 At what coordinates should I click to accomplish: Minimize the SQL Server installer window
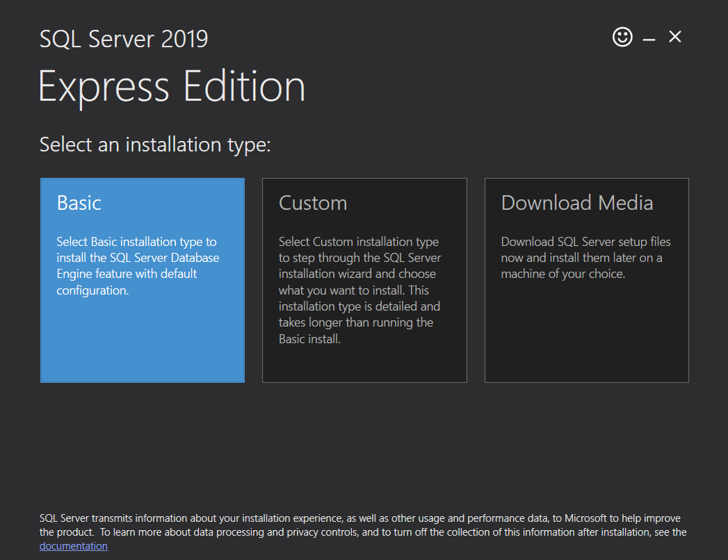[649, 38]
